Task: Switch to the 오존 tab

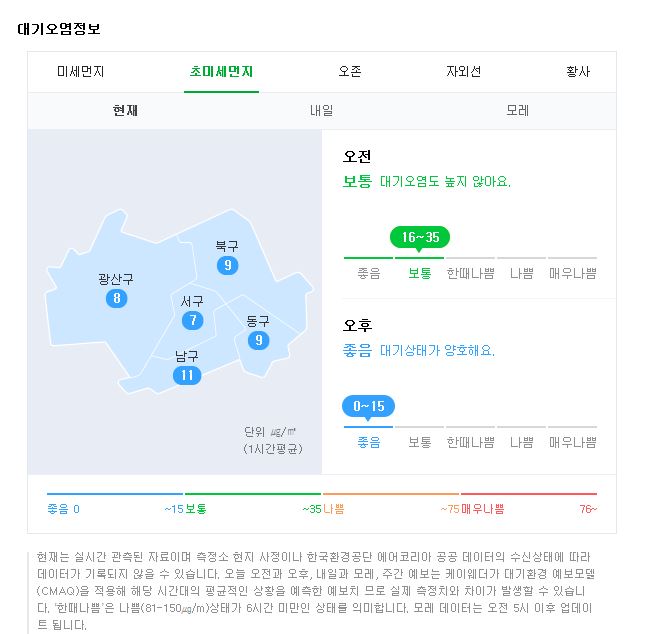Action: pos(350,72)
